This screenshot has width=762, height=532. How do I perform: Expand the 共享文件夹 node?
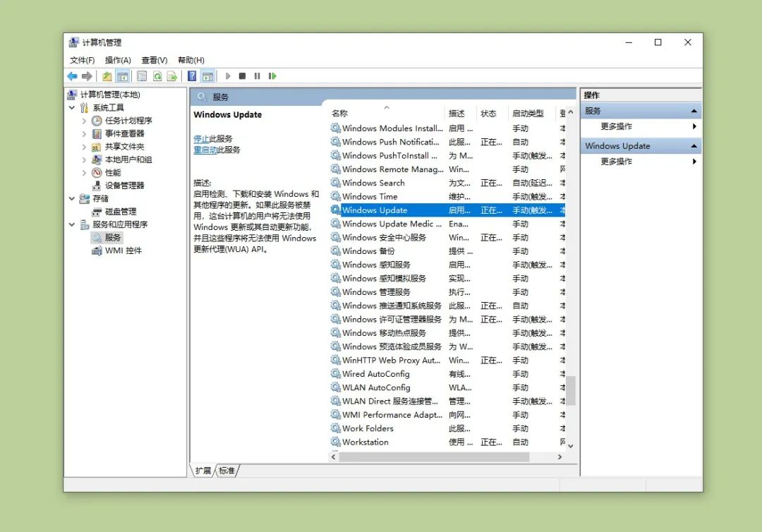tap(84, 147)
